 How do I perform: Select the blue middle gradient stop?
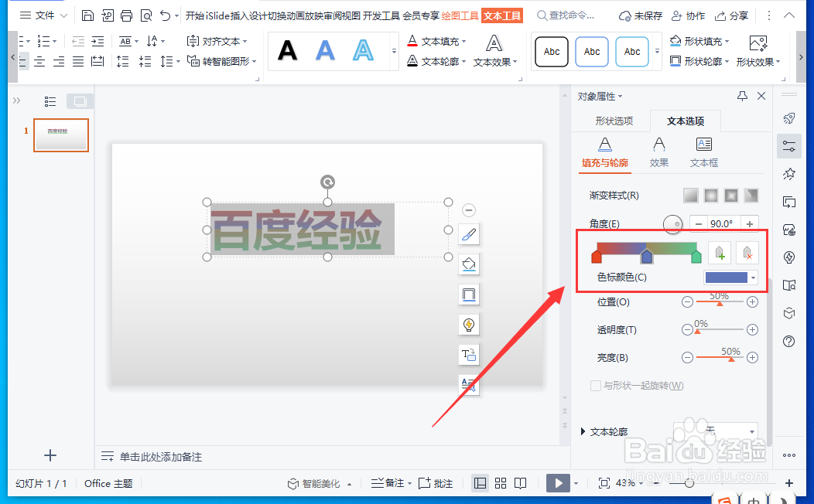click(x=646, y=256)
